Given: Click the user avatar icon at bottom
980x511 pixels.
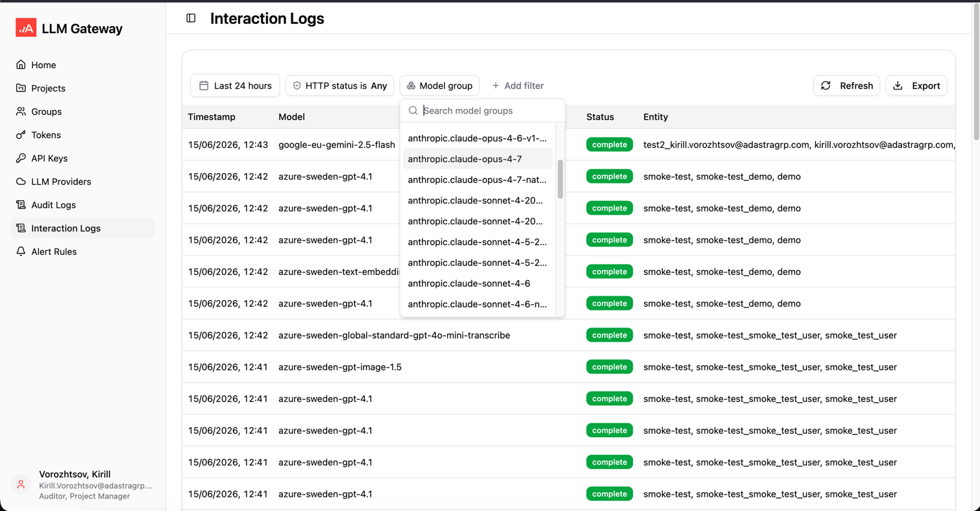Looking at the screenshot, I should tap(21, 485).
